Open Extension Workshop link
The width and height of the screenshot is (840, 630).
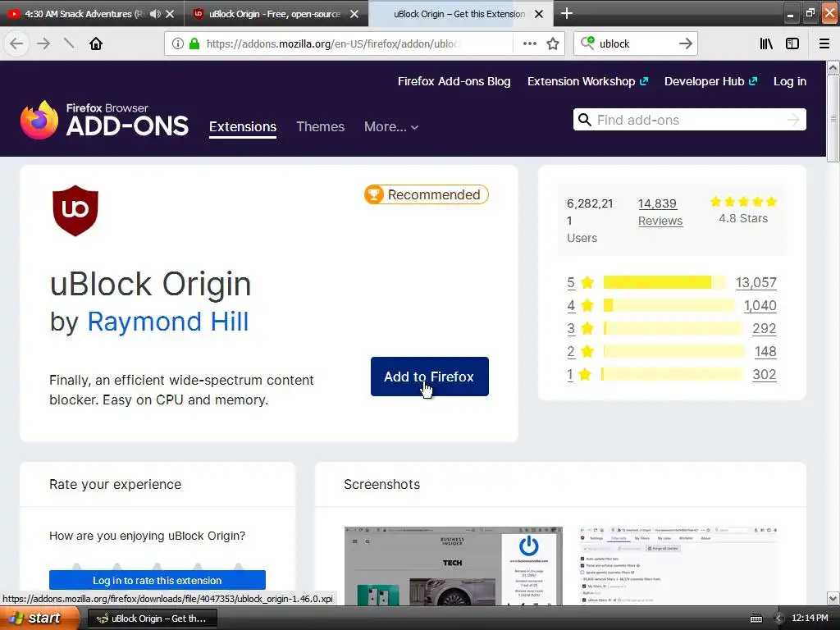pyautogui.click(x=587, y=81)
